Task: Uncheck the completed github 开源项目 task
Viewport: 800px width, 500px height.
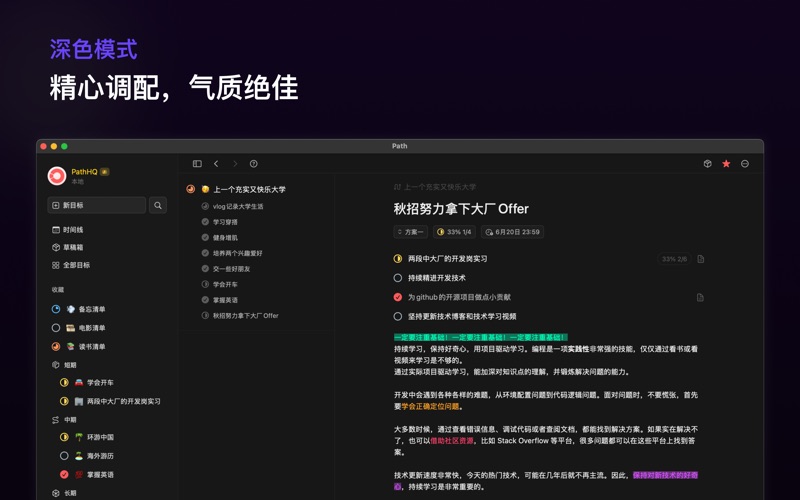Action: click(x=398, y=297)
